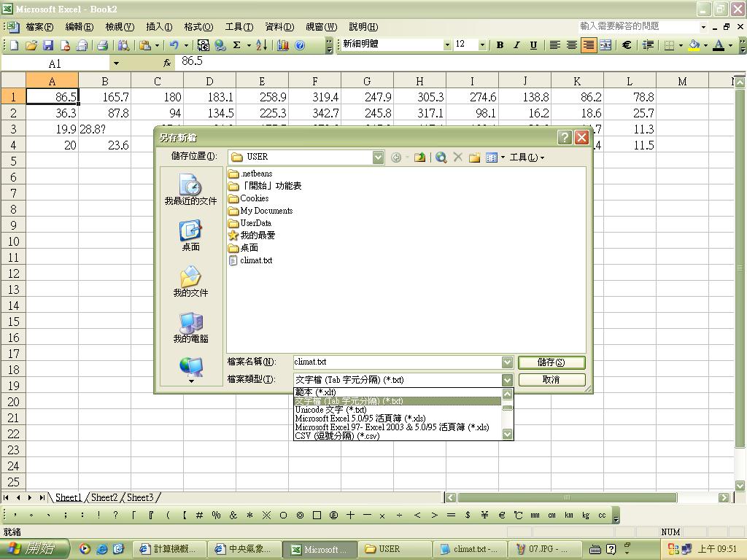
Task: Choose CSV (逗號分隔) (*.csv) from list
Action: click(337, 436)
